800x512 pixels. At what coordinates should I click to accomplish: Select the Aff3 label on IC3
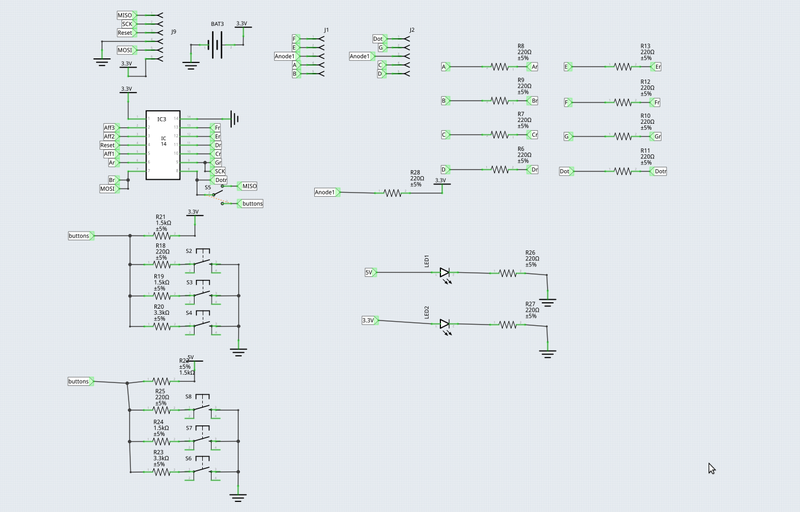pos(110,128)
